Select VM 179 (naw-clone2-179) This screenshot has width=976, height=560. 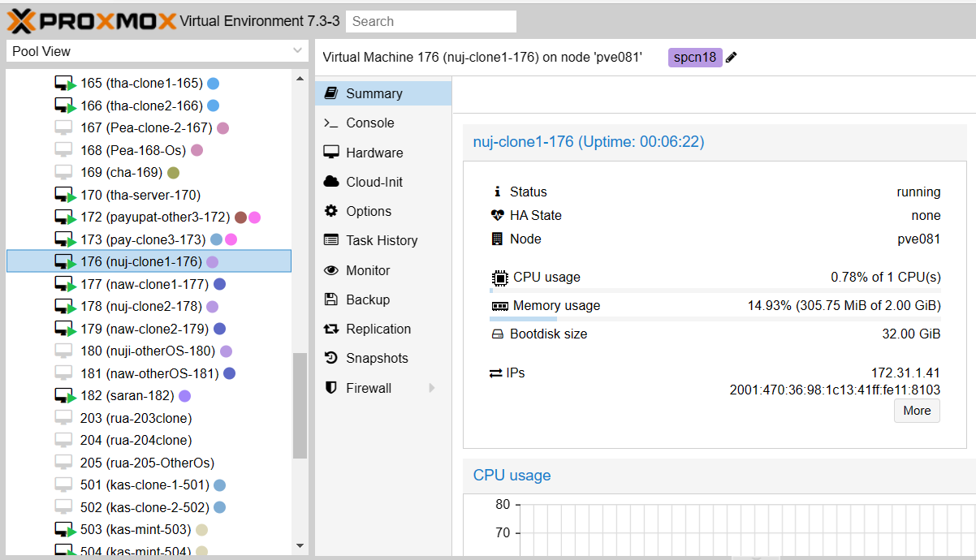point(149,329)
